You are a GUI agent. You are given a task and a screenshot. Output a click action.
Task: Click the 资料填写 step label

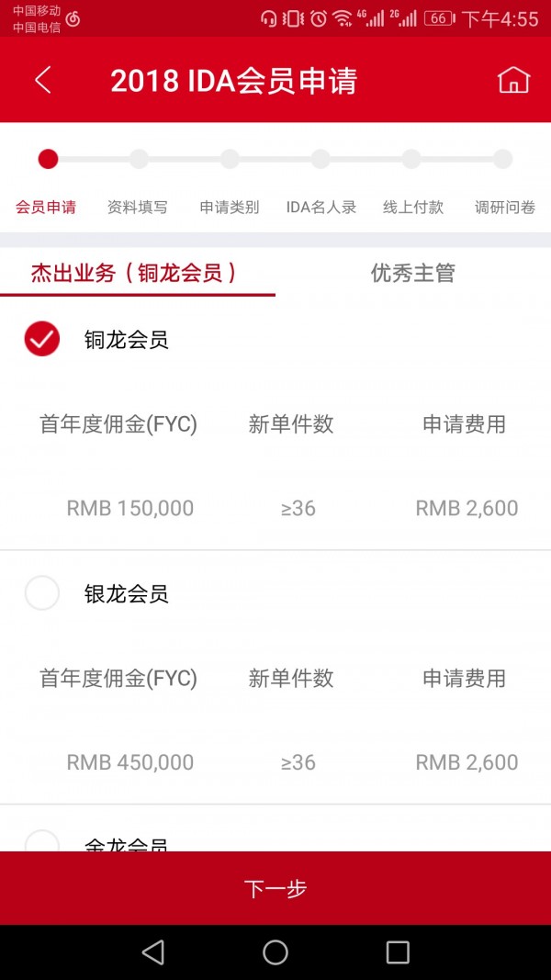click(x=138, y=208)
